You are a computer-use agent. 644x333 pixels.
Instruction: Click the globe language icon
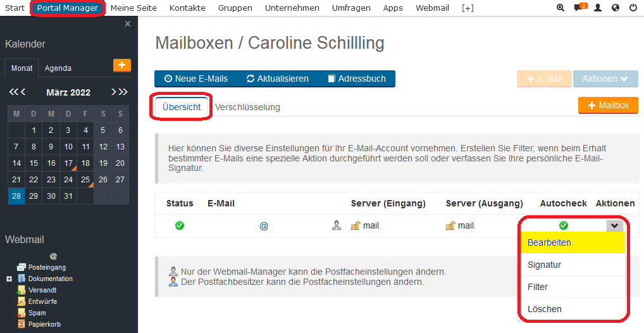click(x=616, y=8)
